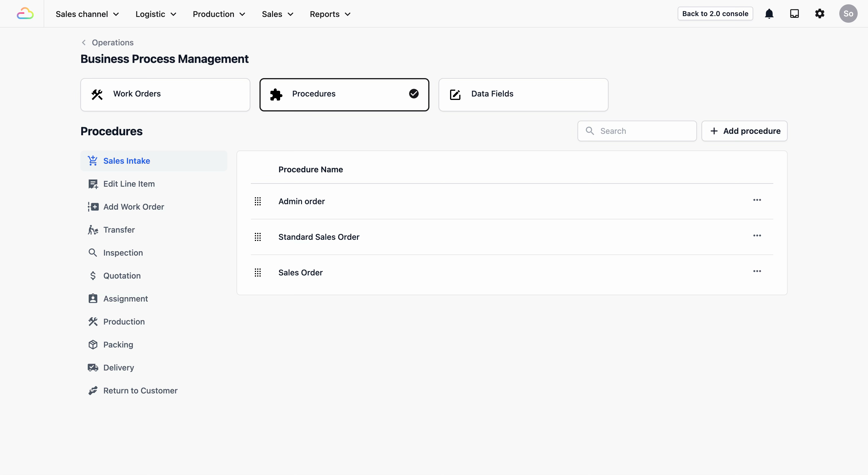The image size is (868, 475).
Task: Click the Return to Customer sidebar icon
Action: point(93,390)
